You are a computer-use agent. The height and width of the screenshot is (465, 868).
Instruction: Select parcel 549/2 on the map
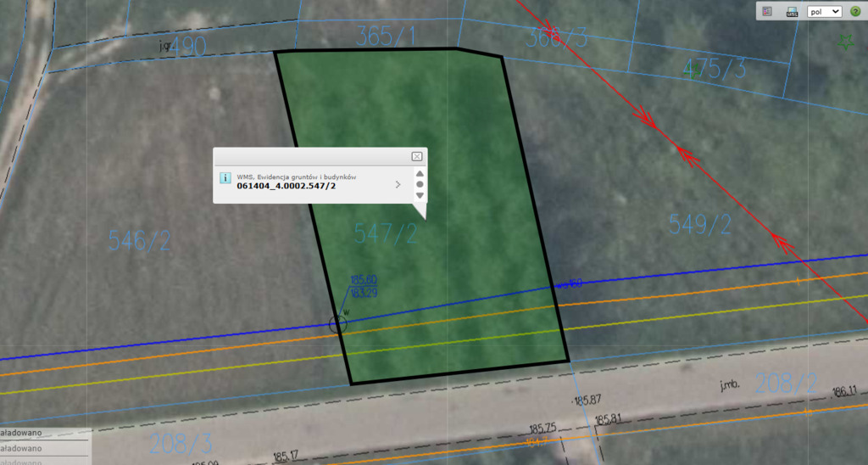pyautogui.click(x=699, y=224)
